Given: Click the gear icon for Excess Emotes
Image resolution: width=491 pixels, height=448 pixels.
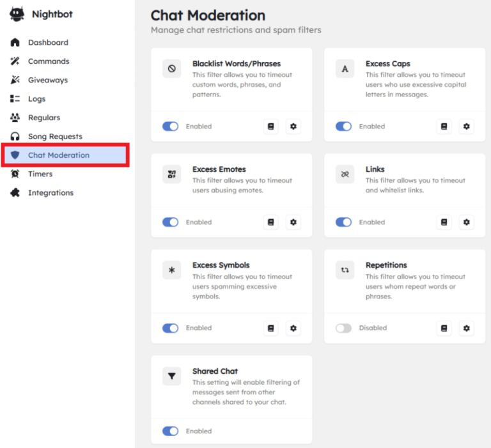Looking at the screenshot, I should [x=293, y=222].
